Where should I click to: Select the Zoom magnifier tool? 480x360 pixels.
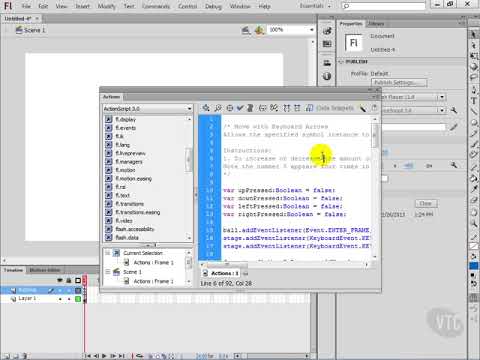coord(474,223)
